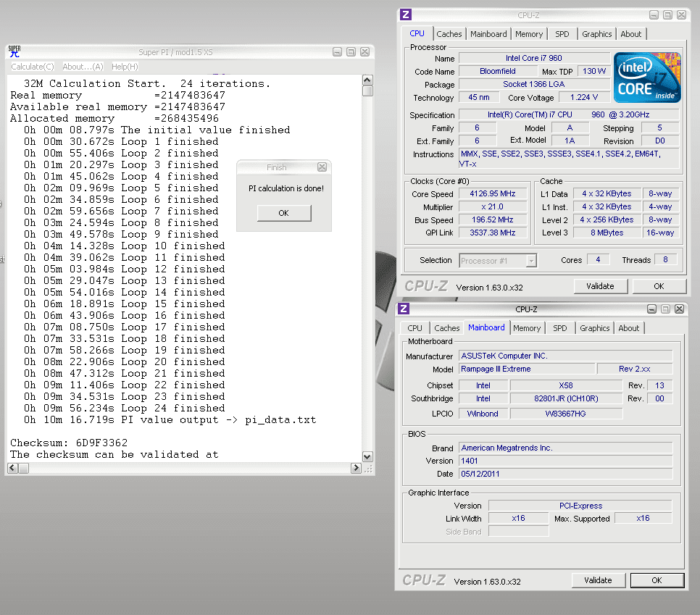Switch to About tab in upper CPU-Z window
The image size is (700, 615).
point(631,34)
